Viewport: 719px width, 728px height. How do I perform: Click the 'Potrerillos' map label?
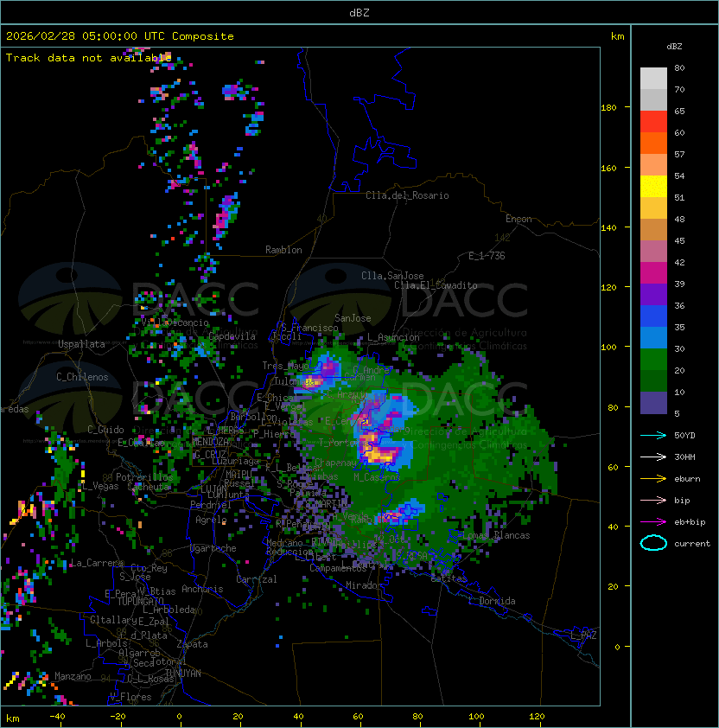click(144, 477)
